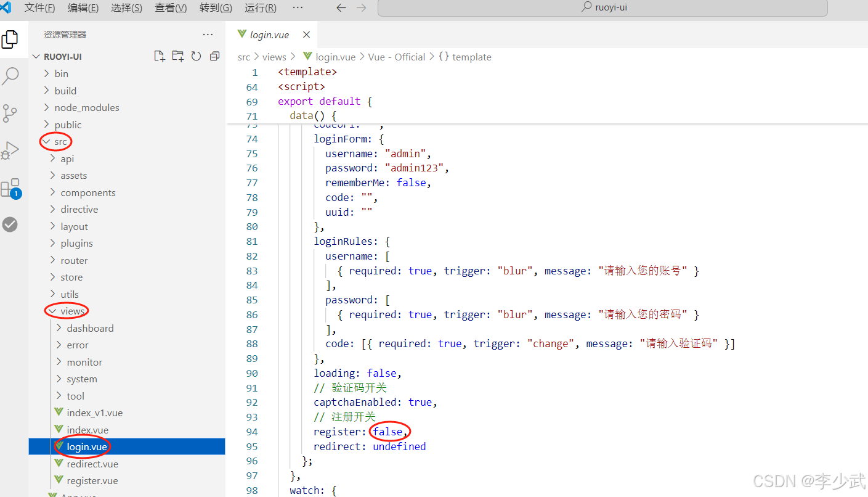The width and height of the screenshot is (868, 497).
Task: Collapse the views folder
Action: (x=127, y=311)
